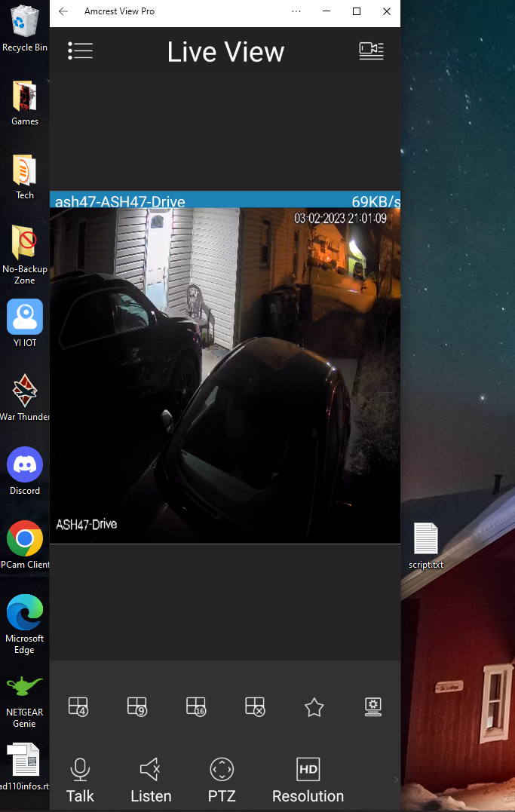Select the No-Backup Zone folder

click(x=24, y=255)
